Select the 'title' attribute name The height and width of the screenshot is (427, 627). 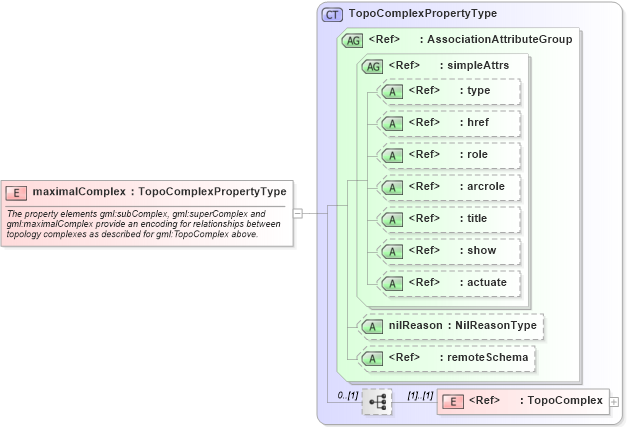point(477,218)
